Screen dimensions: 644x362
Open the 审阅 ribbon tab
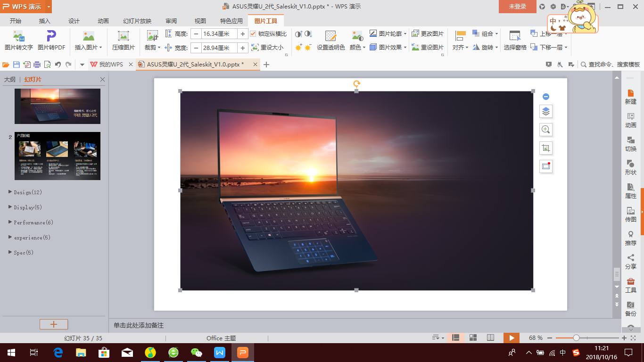tap(171, 21)
